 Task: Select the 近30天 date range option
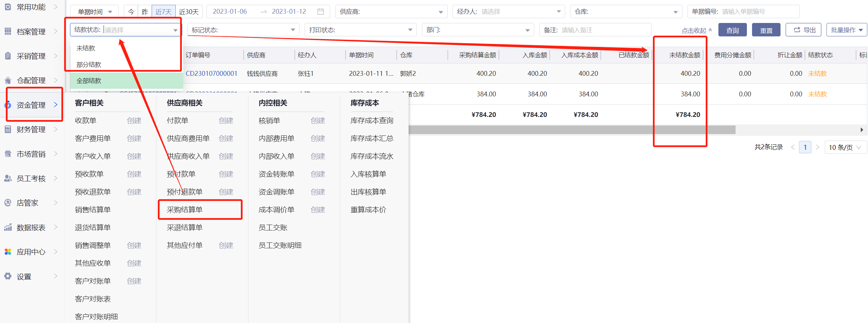click(189, 12)
